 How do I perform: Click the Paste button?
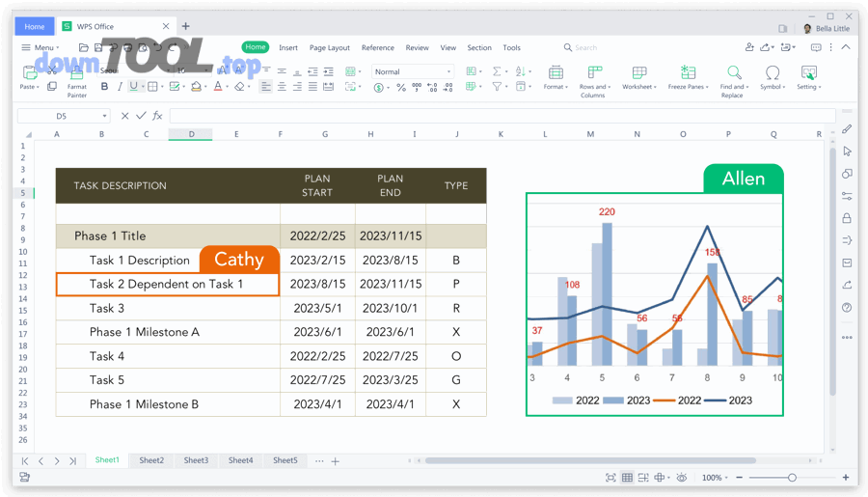pyautogui.click(x=29, y=77)
